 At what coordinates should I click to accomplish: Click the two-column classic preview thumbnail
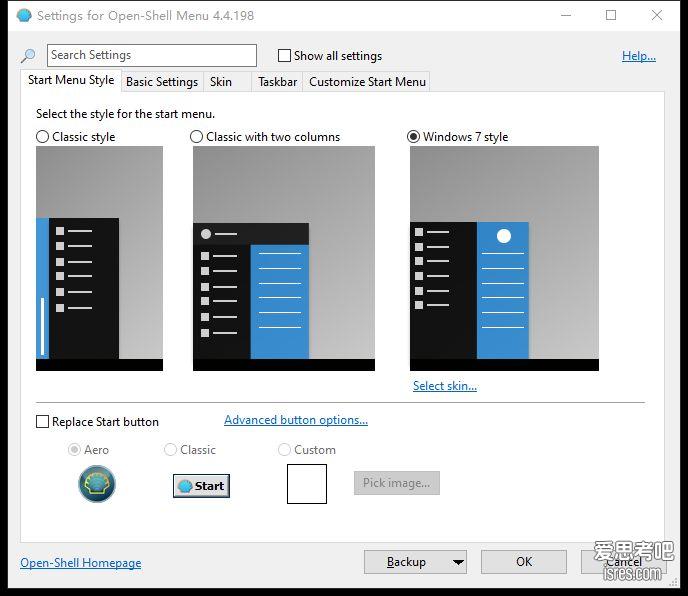click(284, 259)
